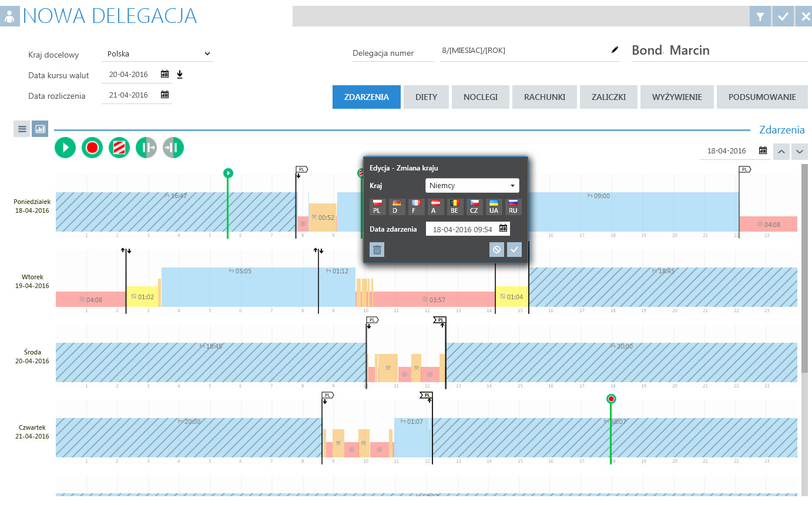This screenshot has height=505, width=812.
Task: Select Austria flag A in popup
Action: coord(435,206)
